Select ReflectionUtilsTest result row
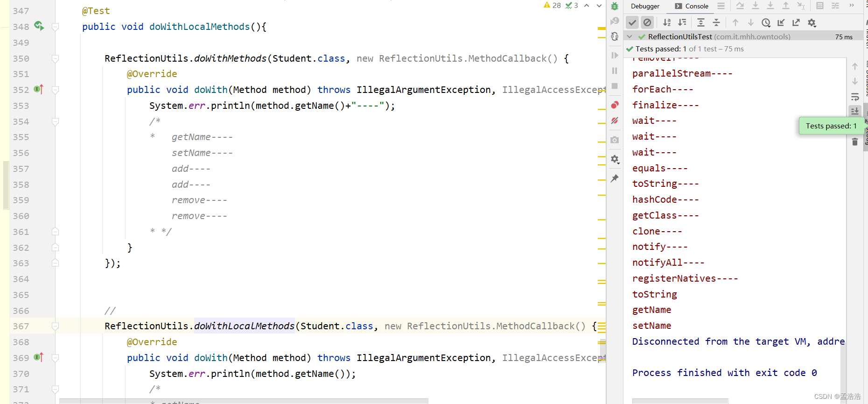 [x=743, y=36]
